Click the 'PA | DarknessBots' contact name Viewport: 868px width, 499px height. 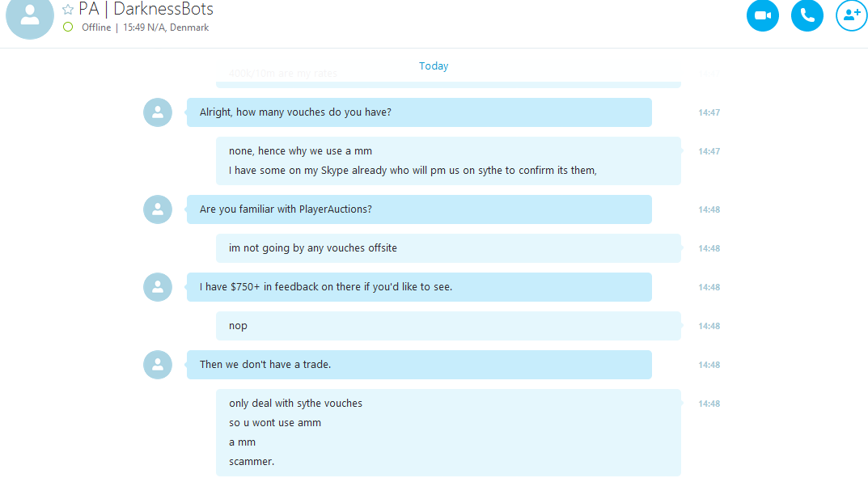tap(146, 10)
